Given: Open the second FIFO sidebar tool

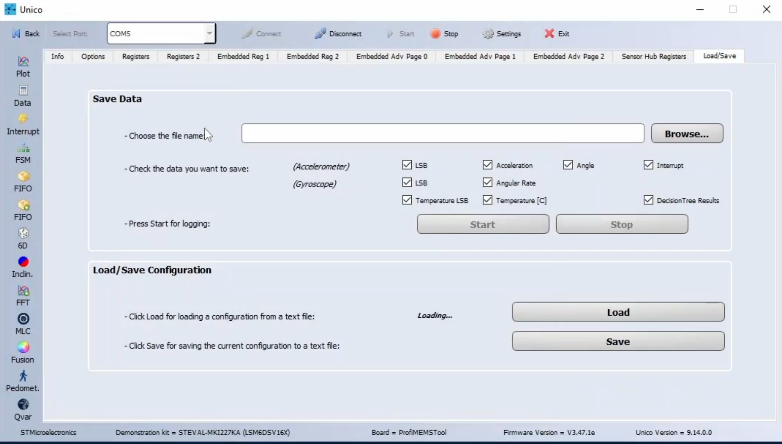Looking at the screenshot, I should [x=23, y=211].
